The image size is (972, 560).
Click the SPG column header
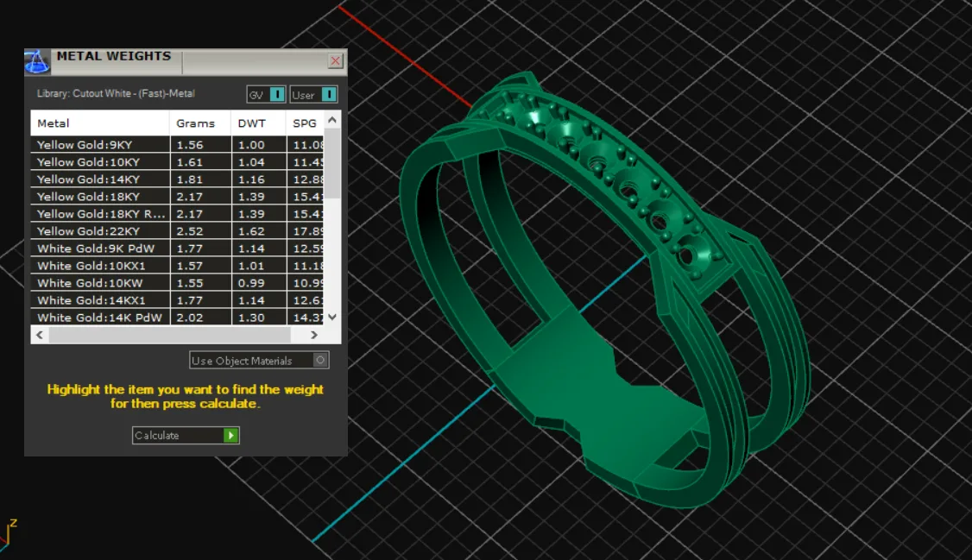305,123
